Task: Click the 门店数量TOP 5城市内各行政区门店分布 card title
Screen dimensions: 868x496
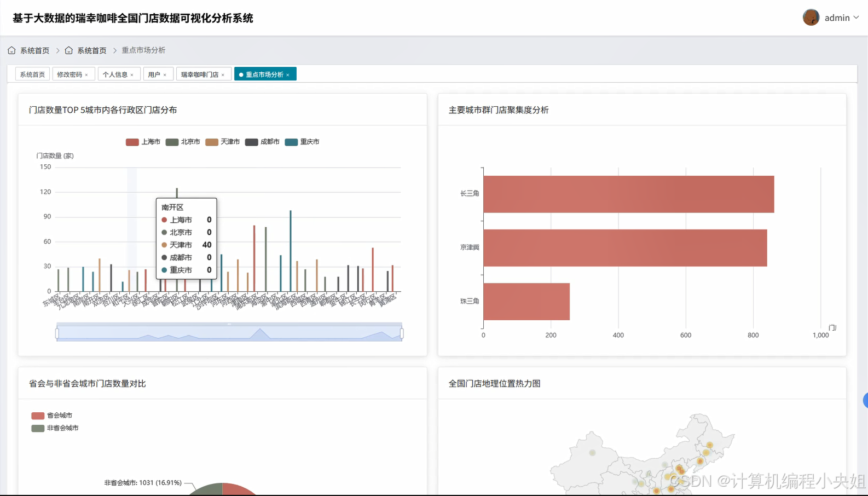Action: click(x=103, y=110)
